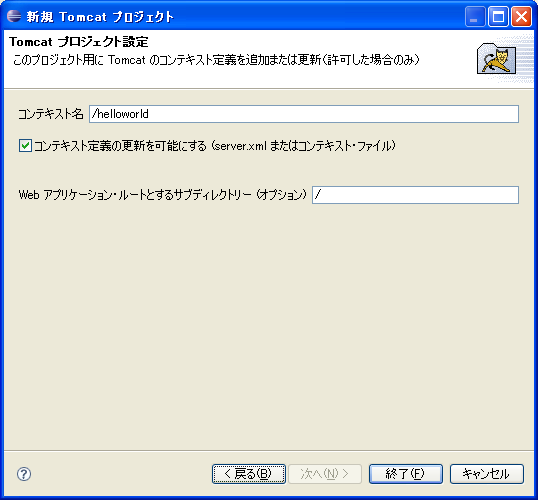The height and width of the screenshot is (500, 538).
Task: Click the empty area below the subdirectory field
Action: (269, 326)
